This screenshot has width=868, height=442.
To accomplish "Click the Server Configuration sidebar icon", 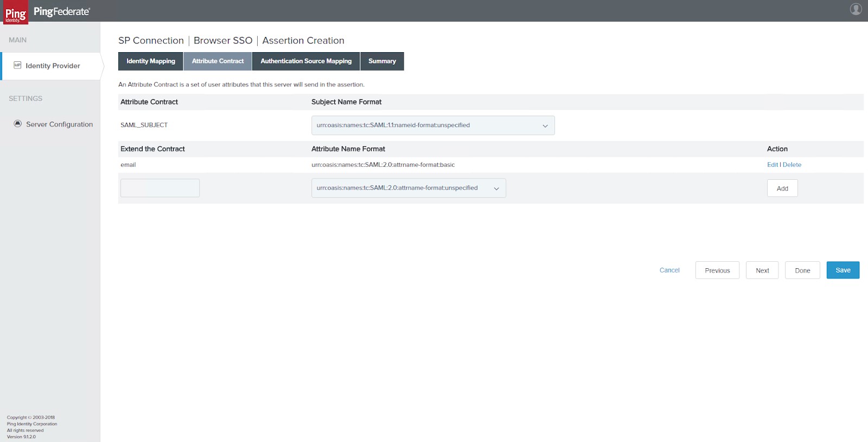I will click(x=18, y=124).
